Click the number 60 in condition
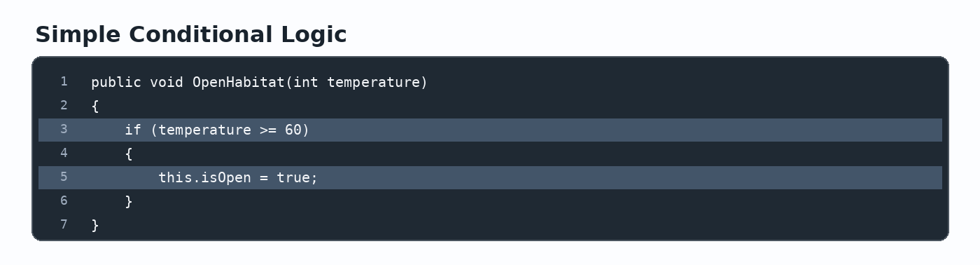 tap(293, 130)
